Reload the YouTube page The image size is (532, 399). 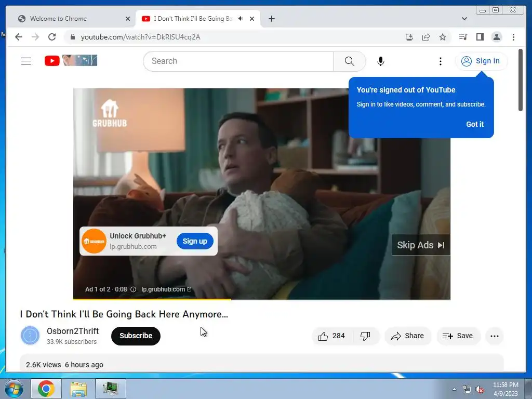coord(52,37)
